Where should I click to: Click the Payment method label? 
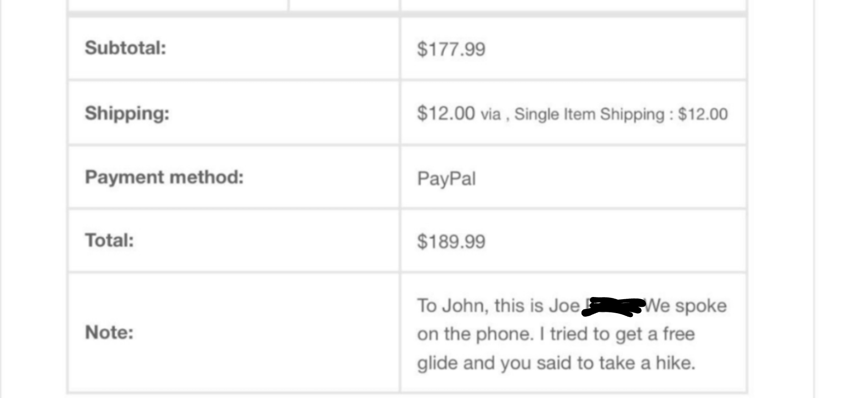[x=164, y=177]
